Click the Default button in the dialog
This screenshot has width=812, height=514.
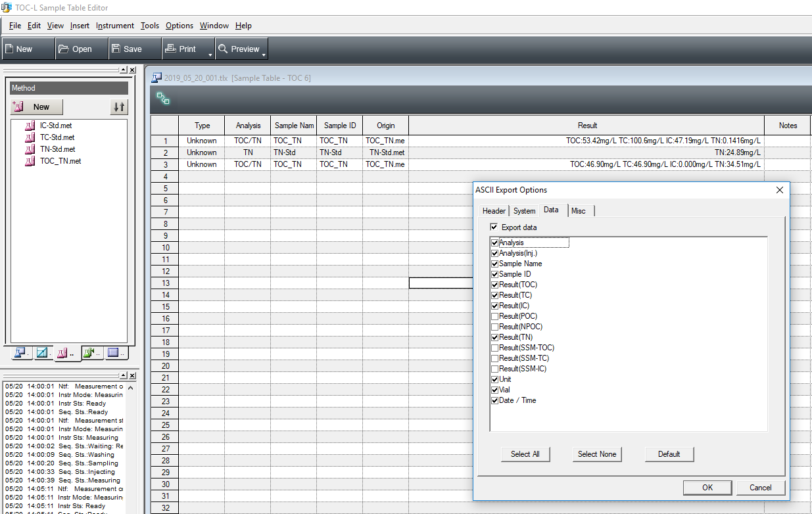pos(669,454)
